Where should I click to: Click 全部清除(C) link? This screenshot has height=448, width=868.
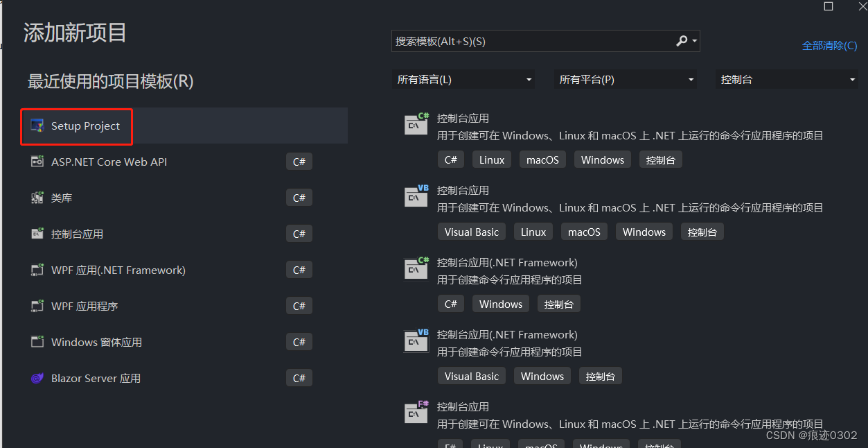pyautogui.click(x=830, y=45)
